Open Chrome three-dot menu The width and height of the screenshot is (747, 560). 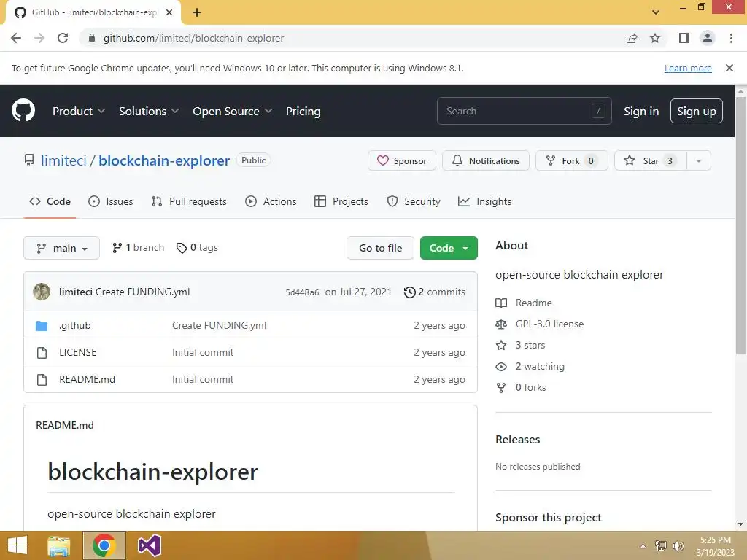(x=731, y=38)
